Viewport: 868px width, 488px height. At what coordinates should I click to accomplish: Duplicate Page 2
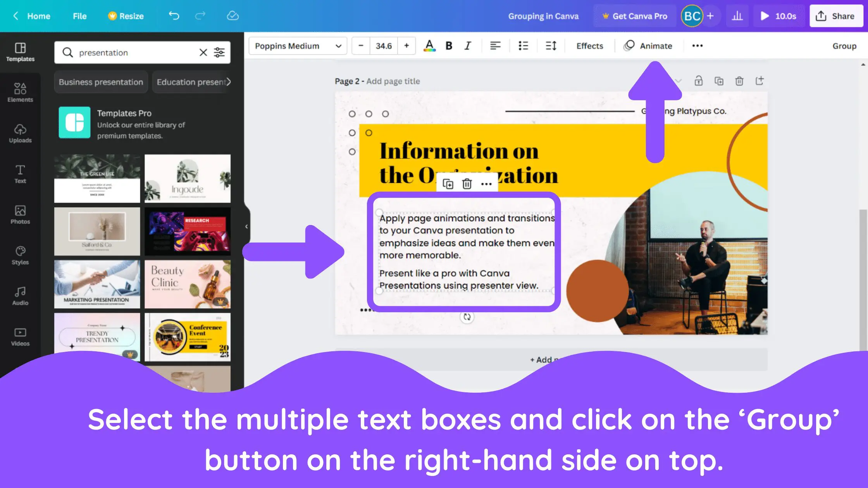719,81
